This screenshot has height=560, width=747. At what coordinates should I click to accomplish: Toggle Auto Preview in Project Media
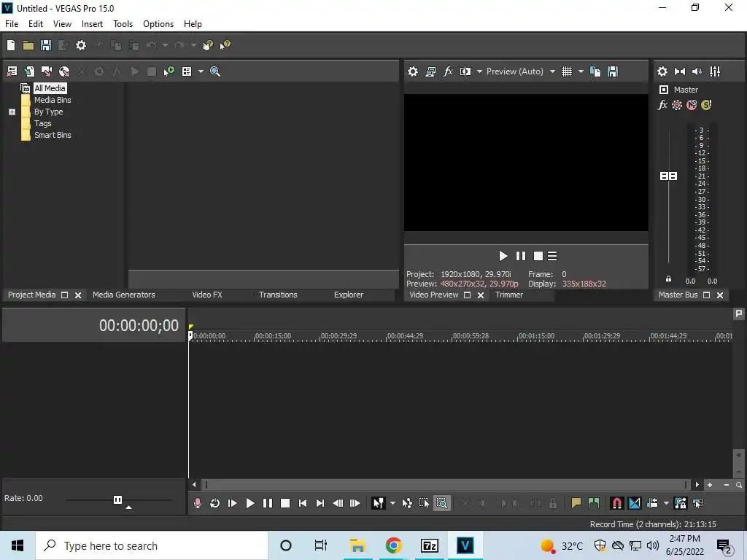(x=169, y=71)
